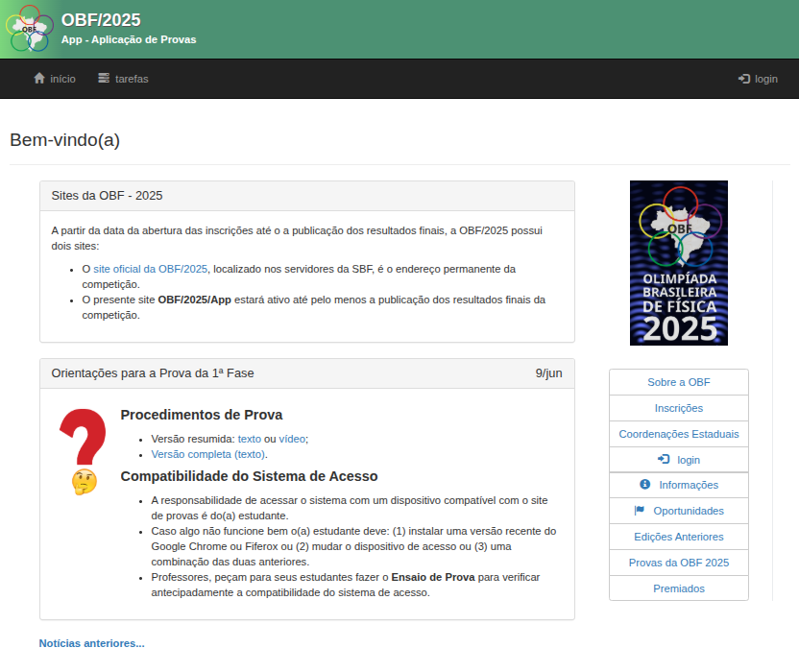Open Provas da OBF 2025
Image resolution: width=799 pixels, height=672 pixels.
coord(679,563)
